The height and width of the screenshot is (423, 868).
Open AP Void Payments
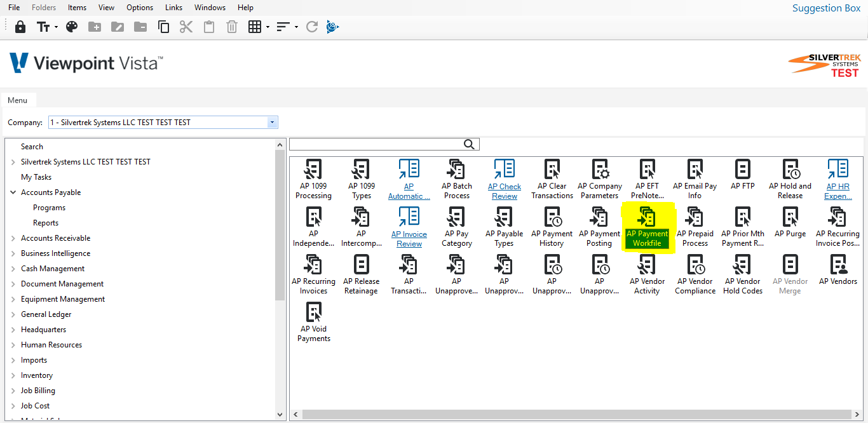[313, 323]
